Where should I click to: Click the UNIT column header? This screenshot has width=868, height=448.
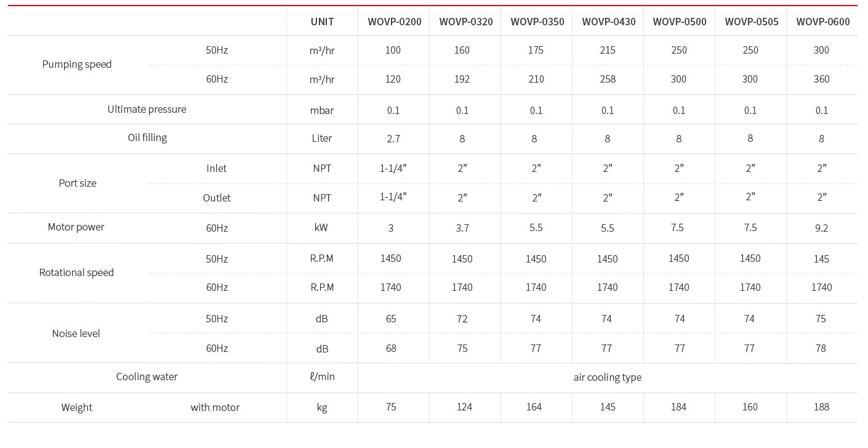coord(322,22)
